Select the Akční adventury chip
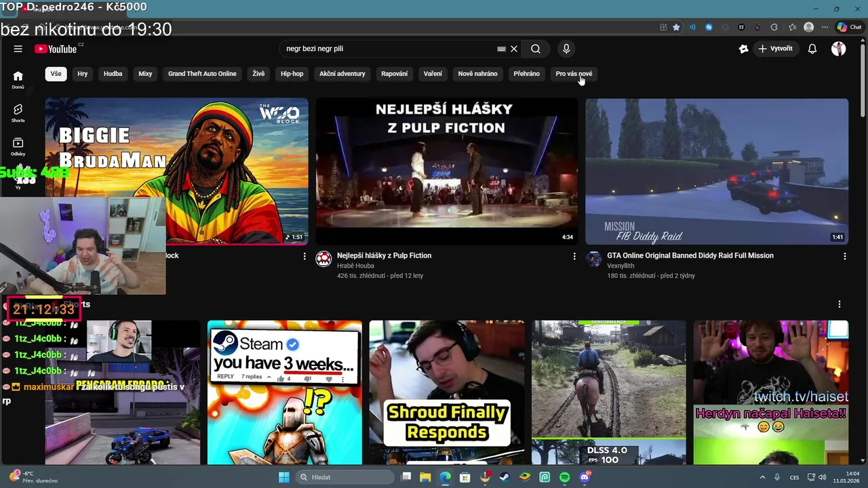The height and width of the screenshot is (488, 868). [x=342, y=74]
